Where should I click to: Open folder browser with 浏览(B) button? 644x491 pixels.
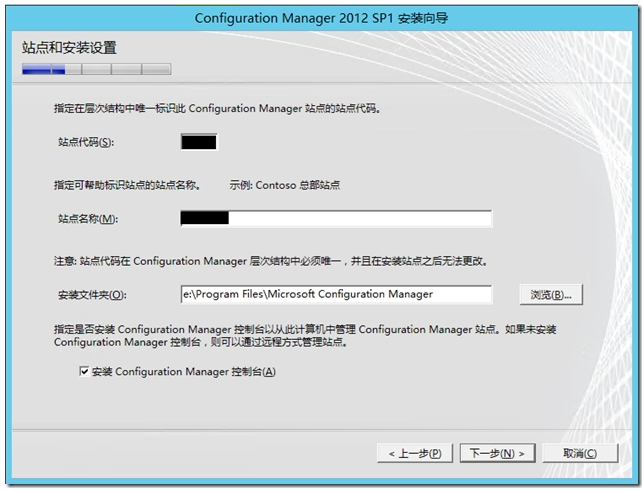pyautogui.click(x=551, y=295)
